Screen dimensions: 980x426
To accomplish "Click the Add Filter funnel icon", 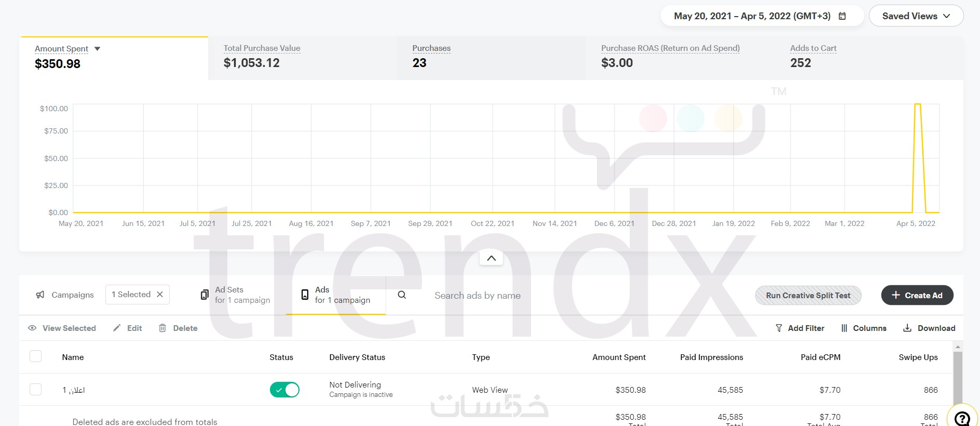I will point(779,328).
